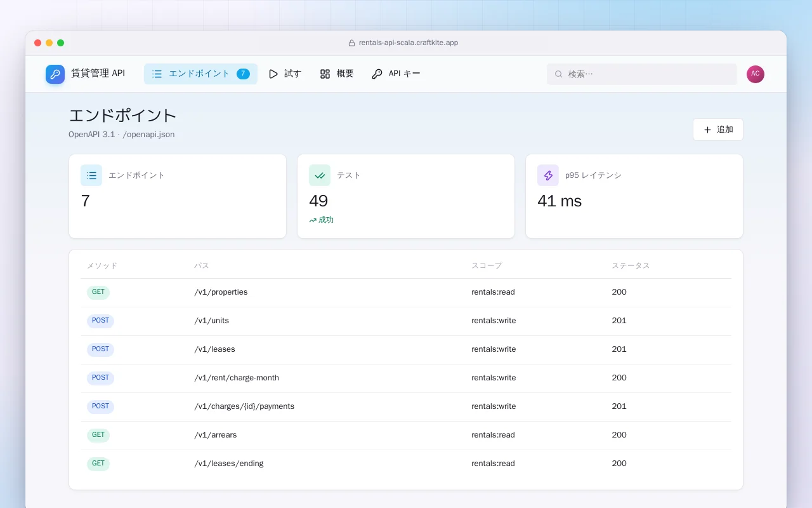
Task: Focus the 検索 search field
Action: 642,74
